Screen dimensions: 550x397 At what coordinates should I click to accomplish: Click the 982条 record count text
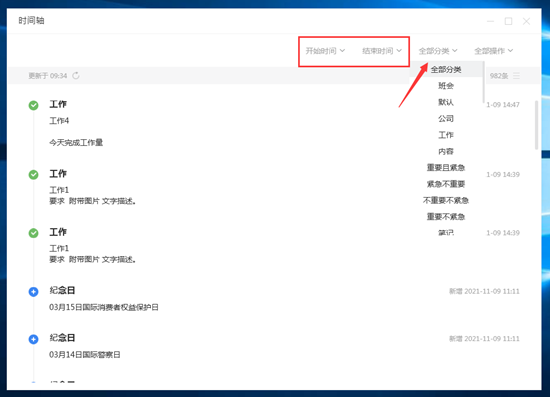(499, 76)
